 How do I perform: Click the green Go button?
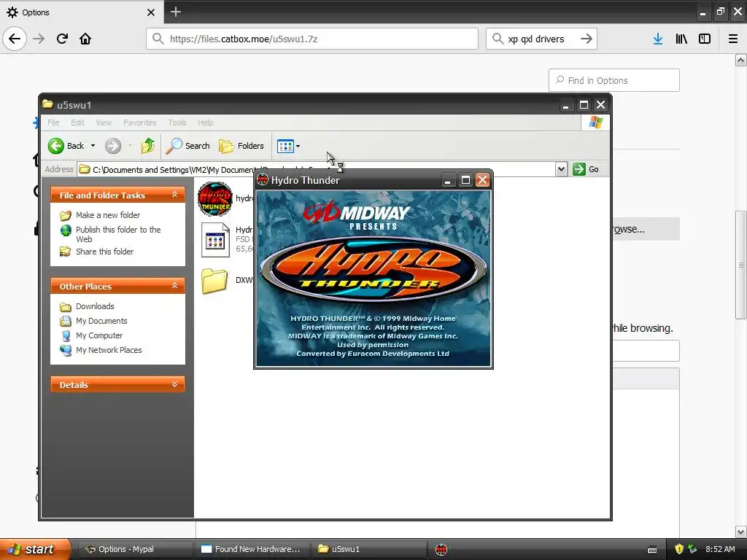point(586,169)
